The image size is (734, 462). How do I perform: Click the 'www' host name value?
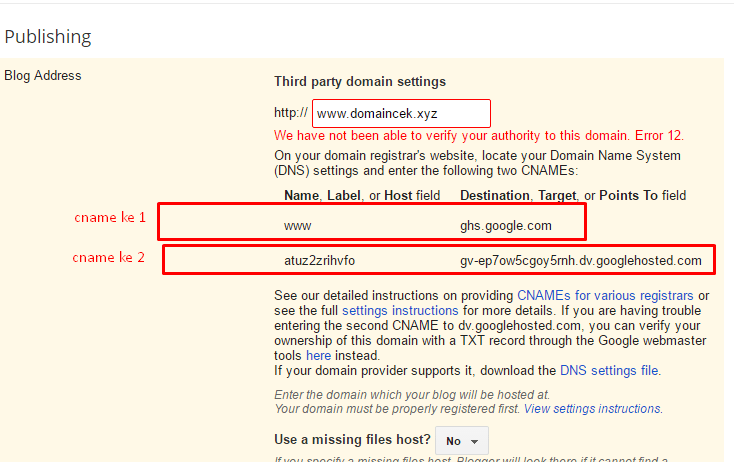point(297,226)
